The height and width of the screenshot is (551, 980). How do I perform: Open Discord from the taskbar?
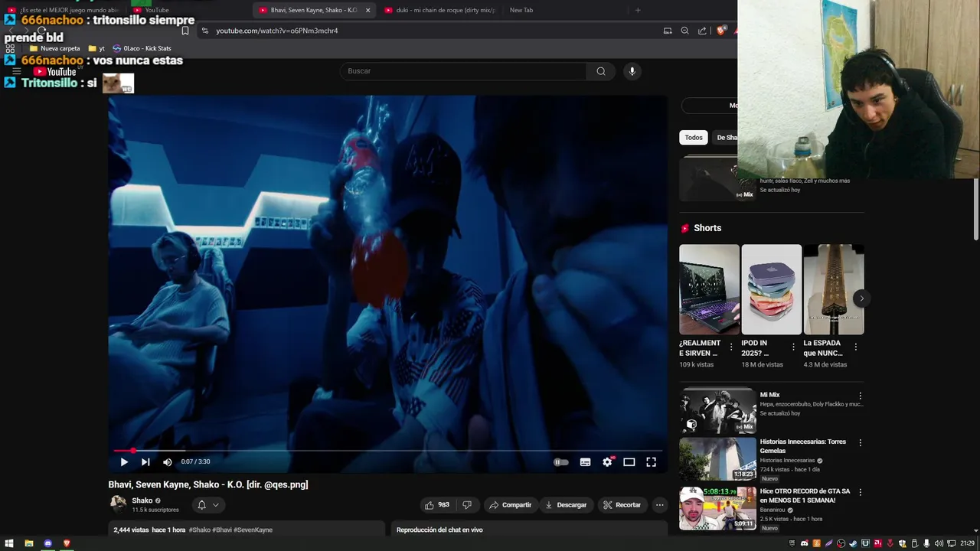point(47,543)
